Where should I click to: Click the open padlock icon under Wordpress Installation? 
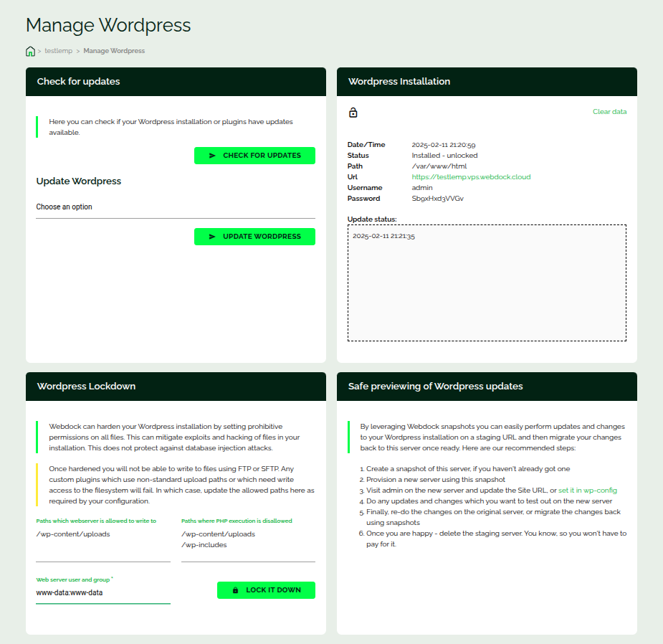353,113
